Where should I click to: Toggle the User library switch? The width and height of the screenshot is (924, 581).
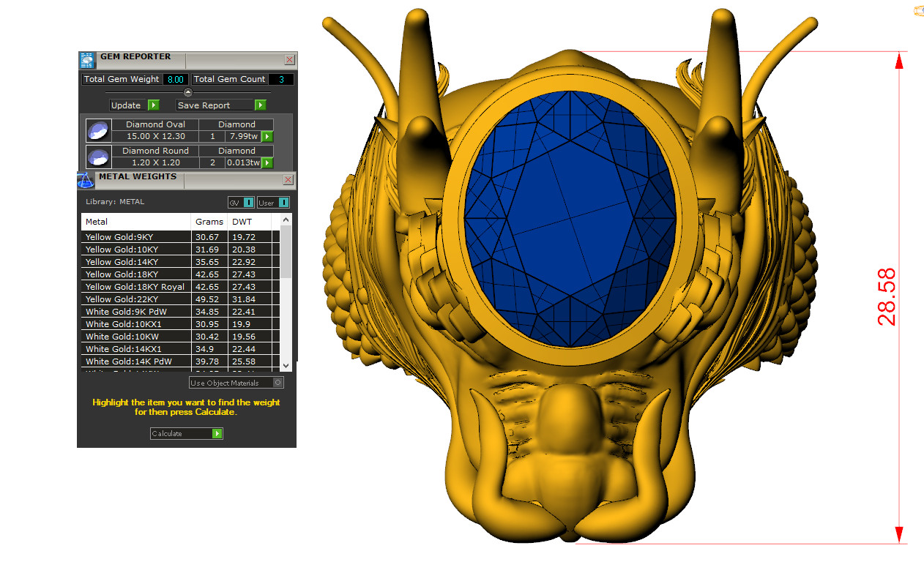click(x=283, y=203)
